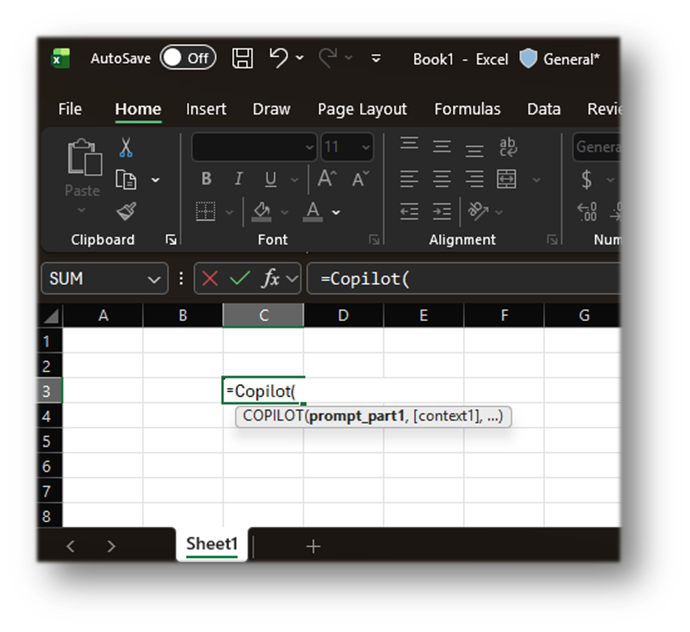This screenshot has height=632, width=690.
Task: Click the Accounting dollar format icon
Action: point(587,179)
